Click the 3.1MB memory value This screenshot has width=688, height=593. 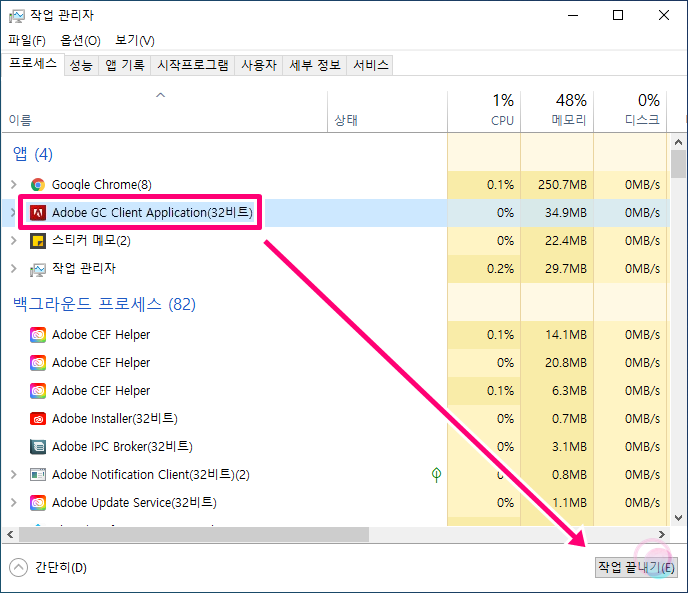[x=569, y=447]
